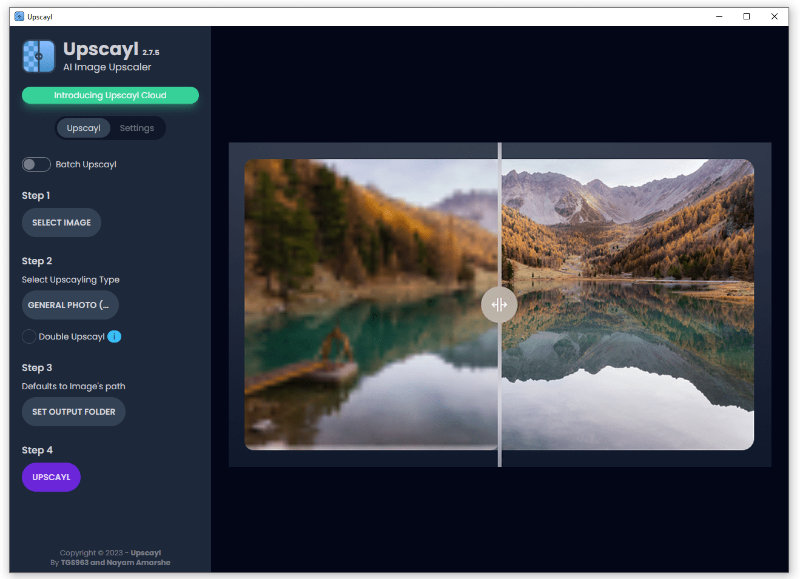This screenshot has height=579, width=800.
Task: Maximize the Upscayl window
Action: coord(746,16)
